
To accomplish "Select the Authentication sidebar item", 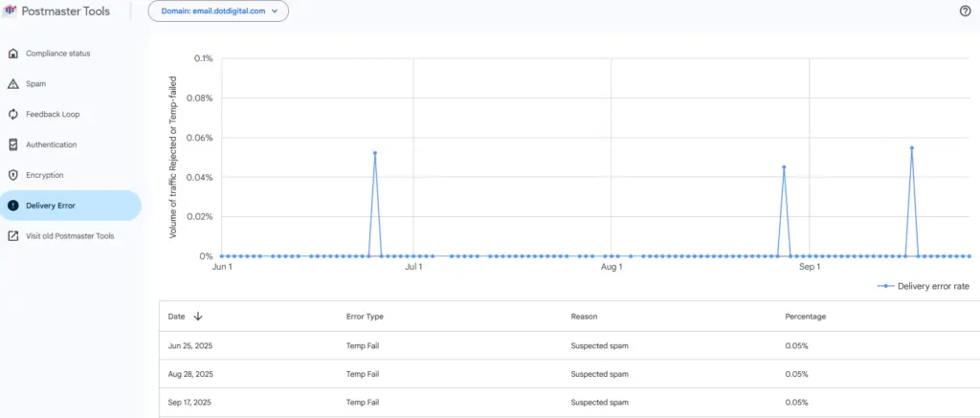I will coord(51,144).
